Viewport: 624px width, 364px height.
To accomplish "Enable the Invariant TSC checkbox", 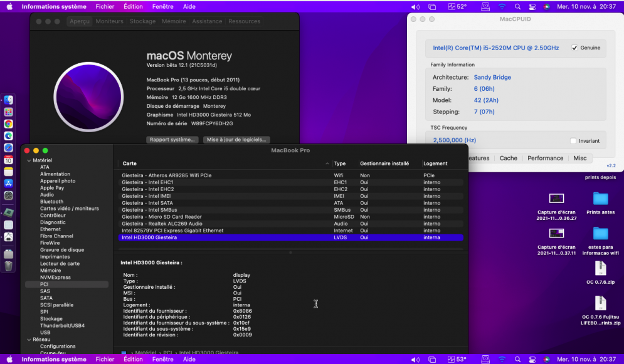I will [573, 141].
